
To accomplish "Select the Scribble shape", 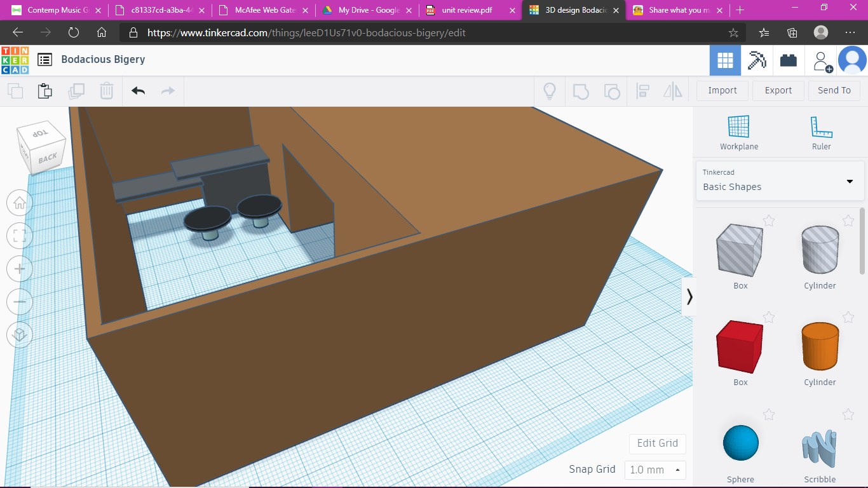I will click(x=820, y=449).
